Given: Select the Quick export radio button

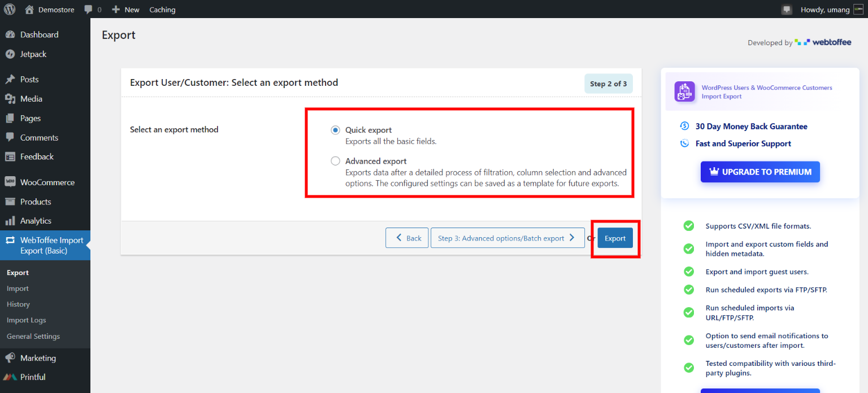Looking at the screenshot, I should pos(336,130).
